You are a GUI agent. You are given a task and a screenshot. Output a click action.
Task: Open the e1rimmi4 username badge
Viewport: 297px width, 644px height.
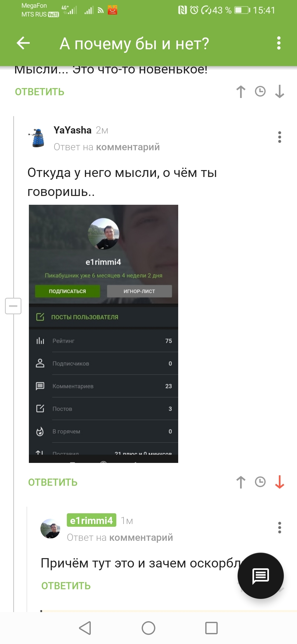pyautogui.click(x=92, y=520)
